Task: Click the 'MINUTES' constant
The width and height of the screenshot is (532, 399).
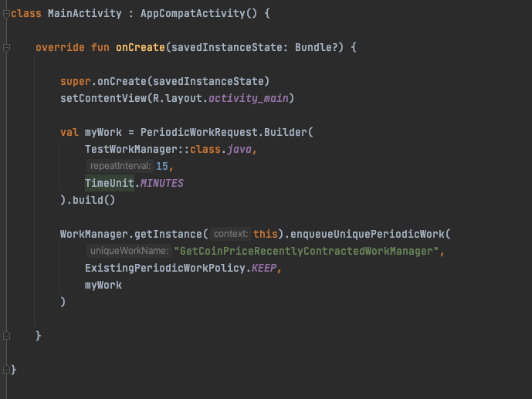Action: 162,183
